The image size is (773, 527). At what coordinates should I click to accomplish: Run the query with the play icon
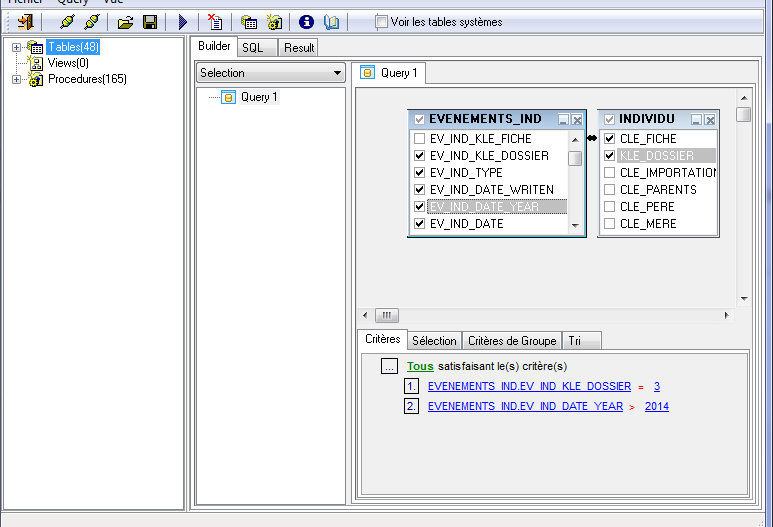(183, 21)
